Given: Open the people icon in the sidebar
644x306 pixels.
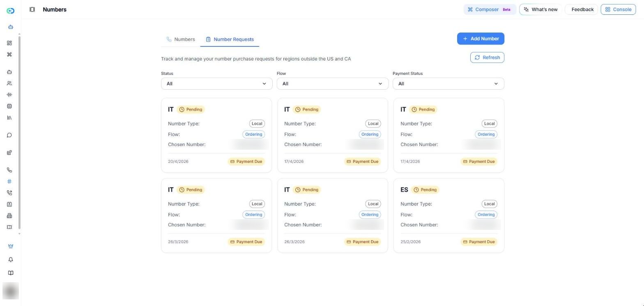Looking at the screenshot, I should 9,83.
